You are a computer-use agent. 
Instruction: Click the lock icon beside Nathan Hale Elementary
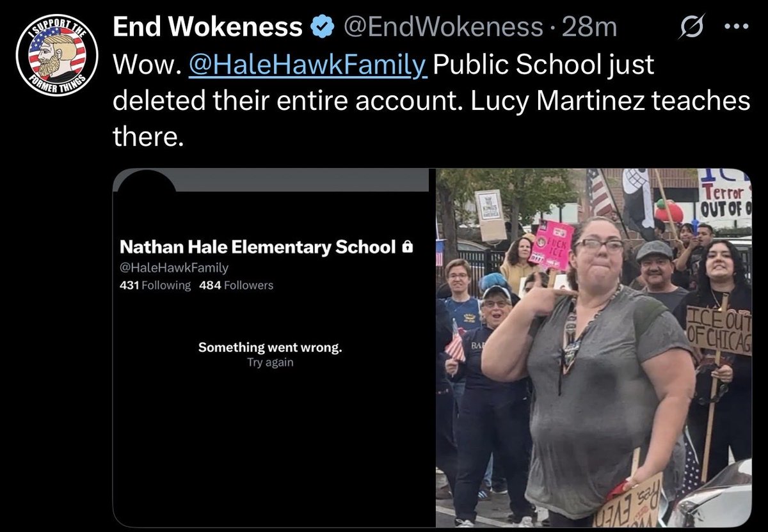(407, 246)
